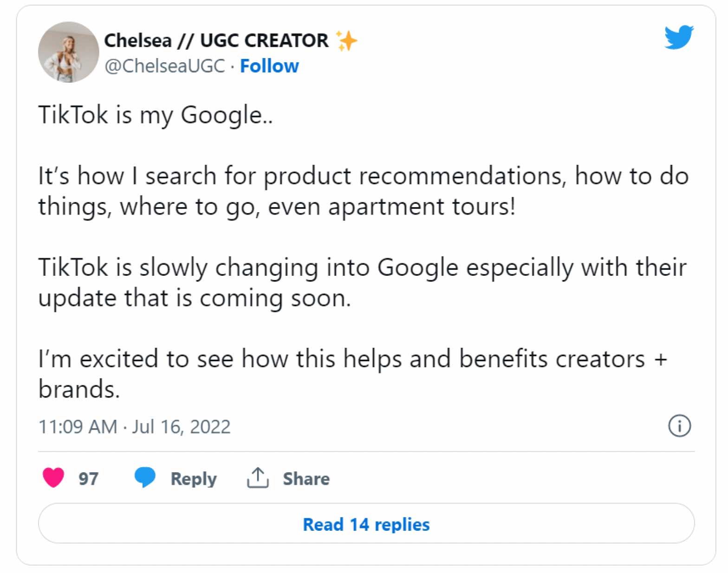Click the blue reply speech bubble icon
The height and width of the screenshot is (573, 728).
145,477
